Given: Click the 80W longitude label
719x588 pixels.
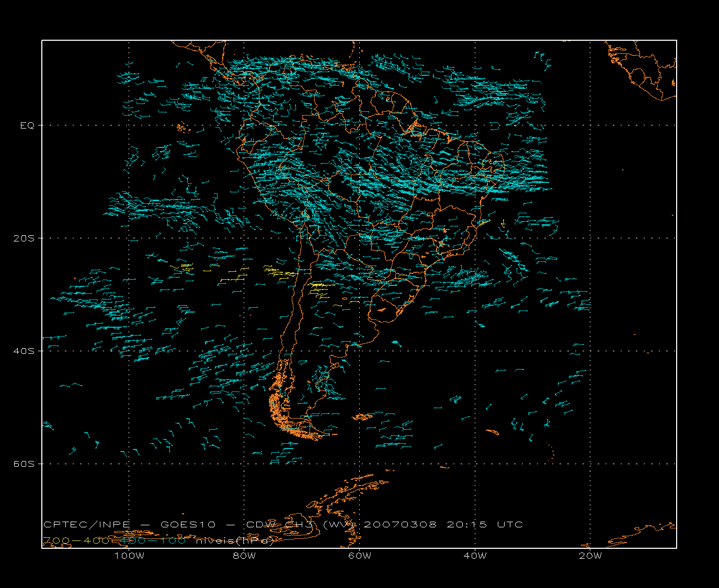Looking at the screenshot, I should click(244, 556).
